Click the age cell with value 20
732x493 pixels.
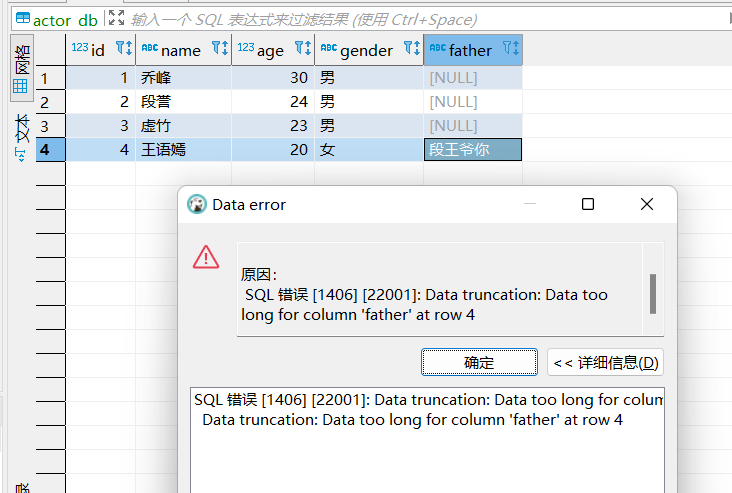click(273, 150)
